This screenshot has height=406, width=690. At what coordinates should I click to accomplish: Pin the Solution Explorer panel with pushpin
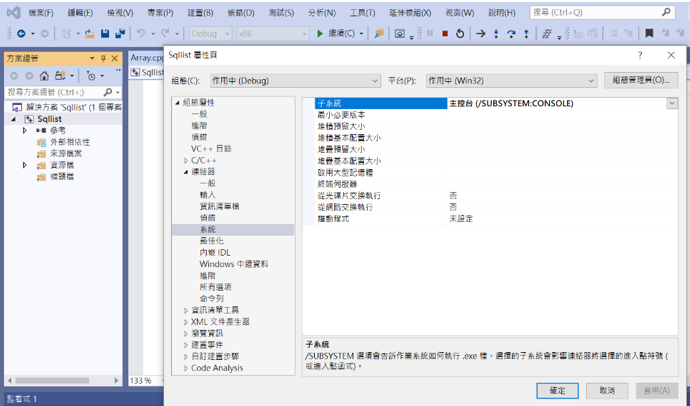pos(103,59)
